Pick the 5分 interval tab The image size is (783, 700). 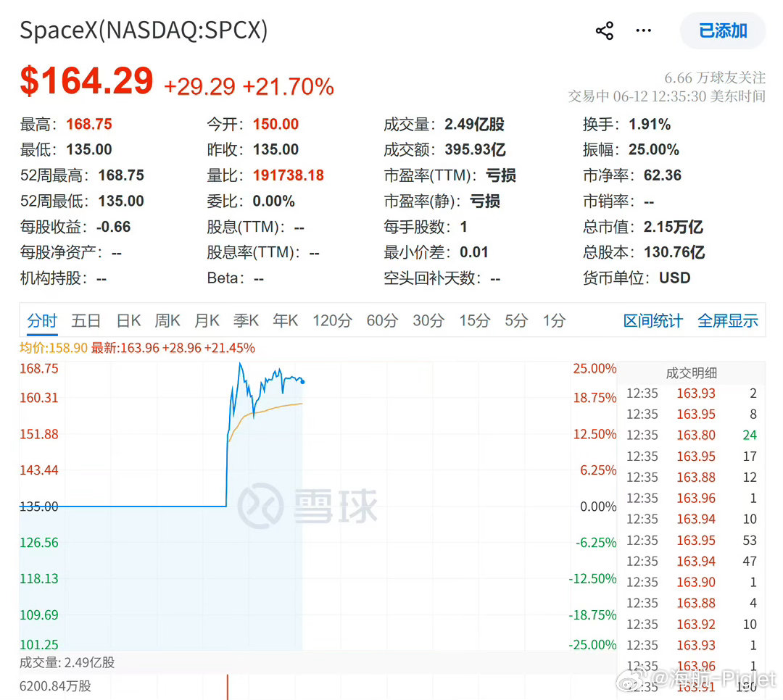coord(516,320)
